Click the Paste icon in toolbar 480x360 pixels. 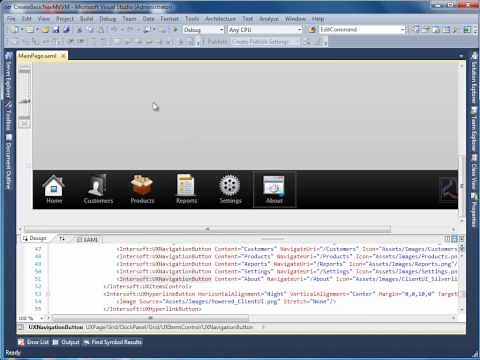(100, 30)
